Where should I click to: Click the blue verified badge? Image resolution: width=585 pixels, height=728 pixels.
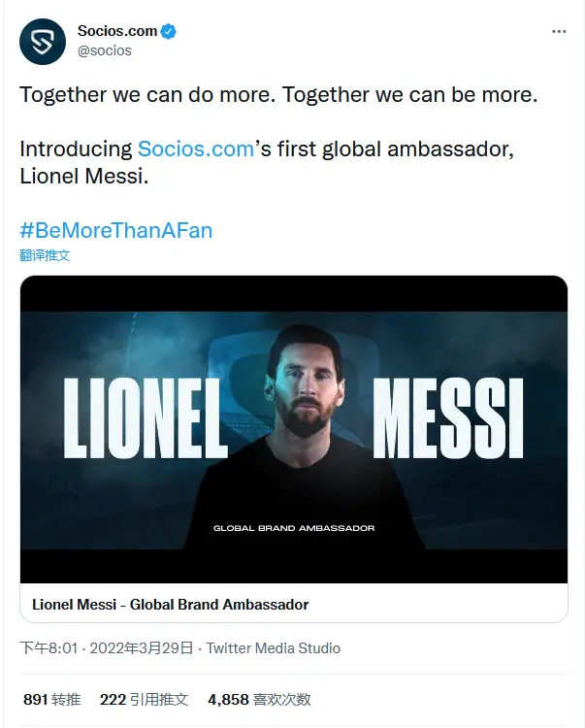(169, 31)
